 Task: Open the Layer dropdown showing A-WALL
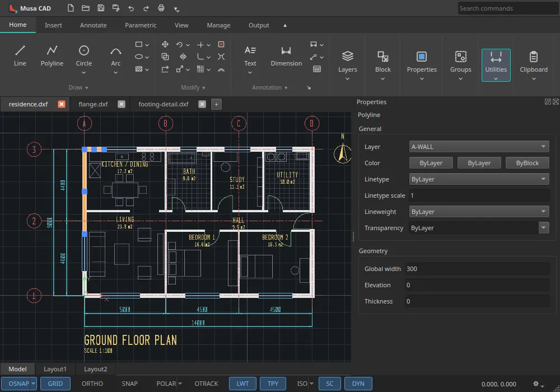coord(479,147)
